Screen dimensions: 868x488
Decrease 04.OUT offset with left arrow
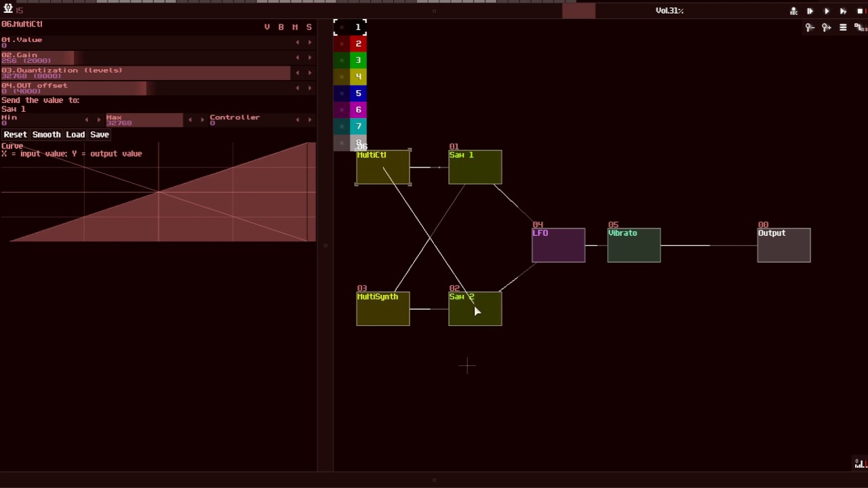[x=297, y=88]
